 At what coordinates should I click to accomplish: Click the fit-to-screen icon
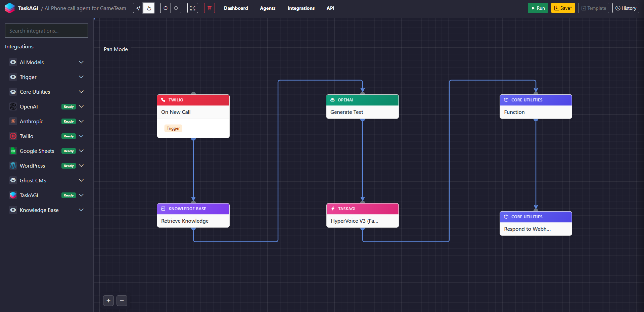pyautogui.click(x=193, y=8)
